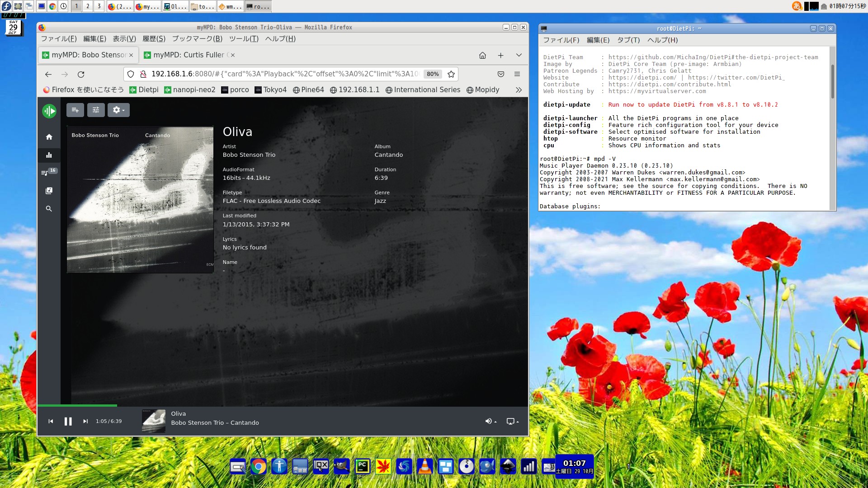This screenshot has width=868, height=488.
Task: Open myMPD home view icon
Action: coord(49,137)
